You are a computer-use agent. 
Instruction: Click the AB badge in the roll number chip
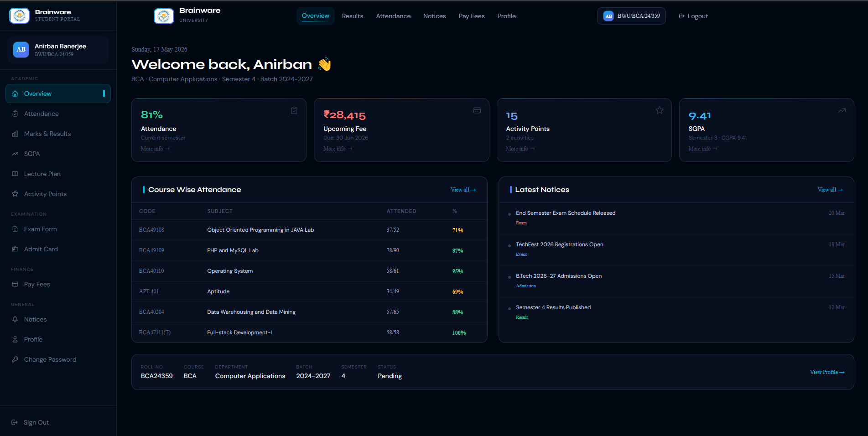pos(608,16)
